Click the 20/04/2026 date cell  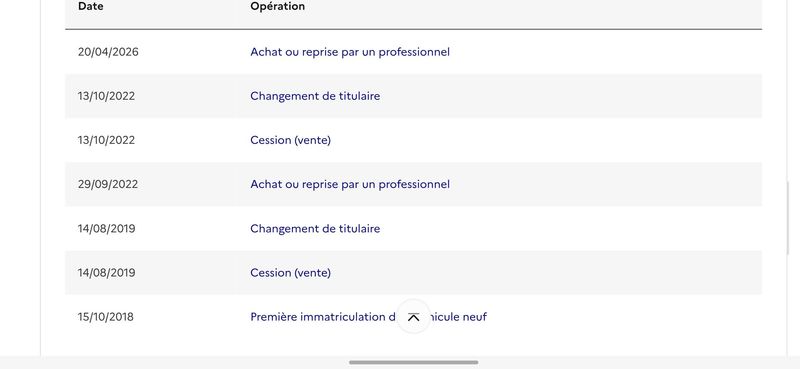(x=108, y=52)
